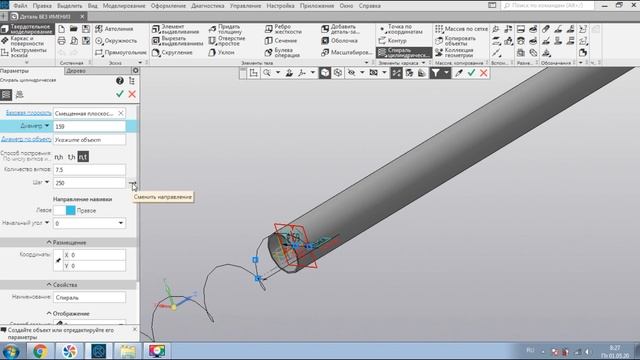This screenshot has width=640, height=360.
Task: Open Шаг parameter dropdown arrow
Action: pos(47,182)
